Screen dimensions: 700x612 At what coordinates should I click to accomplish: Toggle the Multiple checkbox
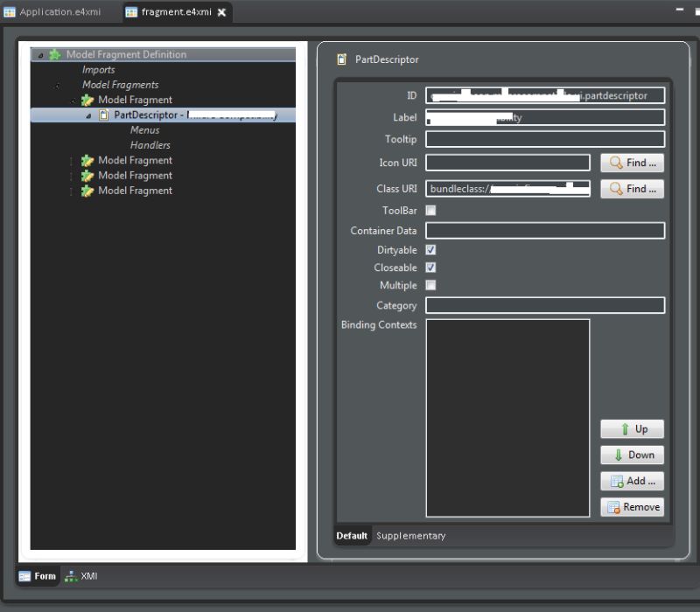[430, 285]
